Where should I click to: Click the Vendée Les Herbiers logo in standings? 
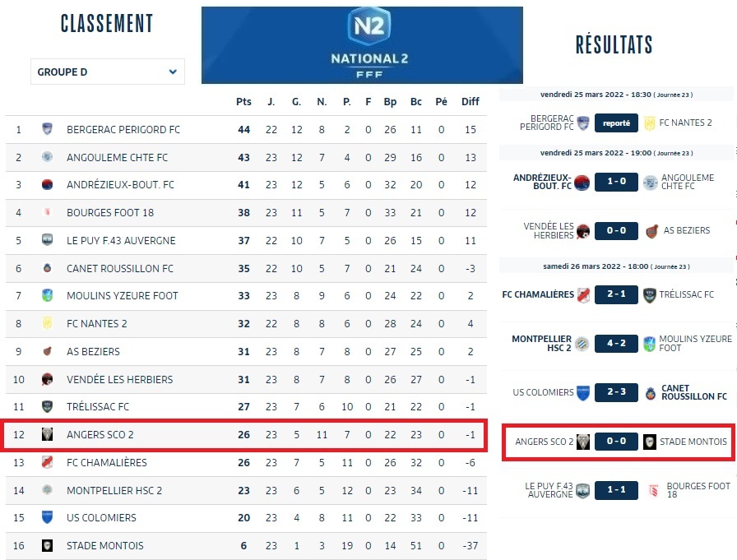click(x=47, y=379)
